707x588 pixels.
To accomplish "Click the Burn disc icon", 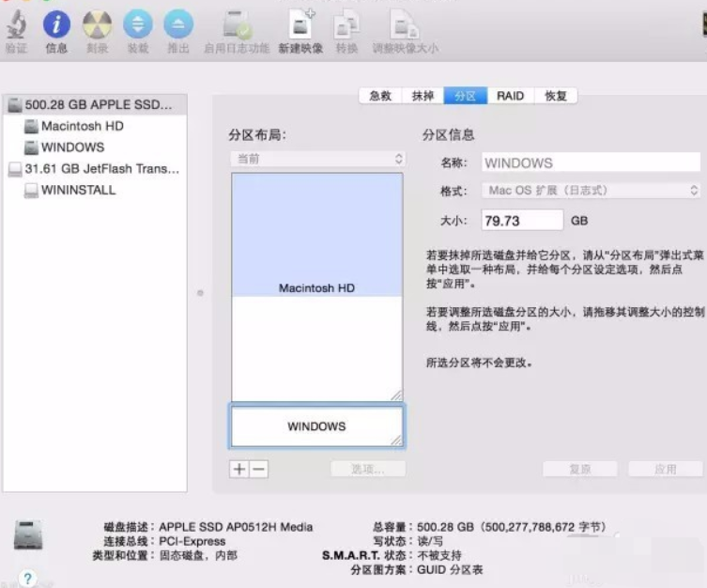I will 97,23.
